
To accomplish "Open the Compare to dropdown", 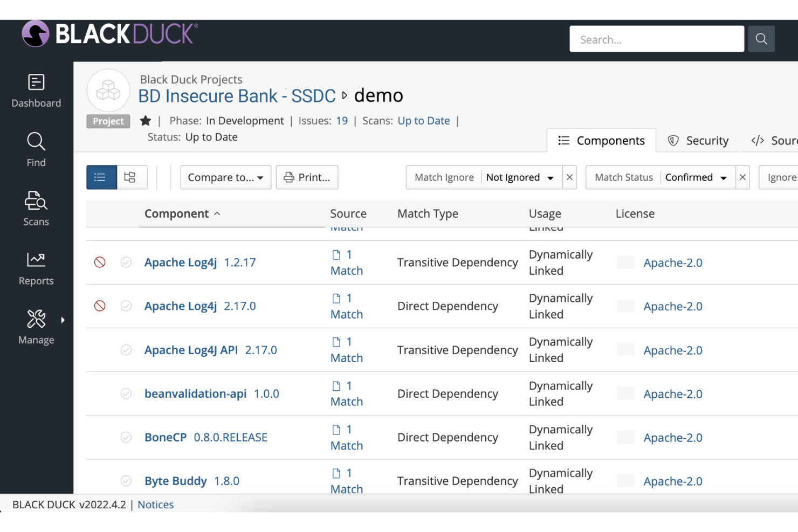I will (x=225, y=177).
